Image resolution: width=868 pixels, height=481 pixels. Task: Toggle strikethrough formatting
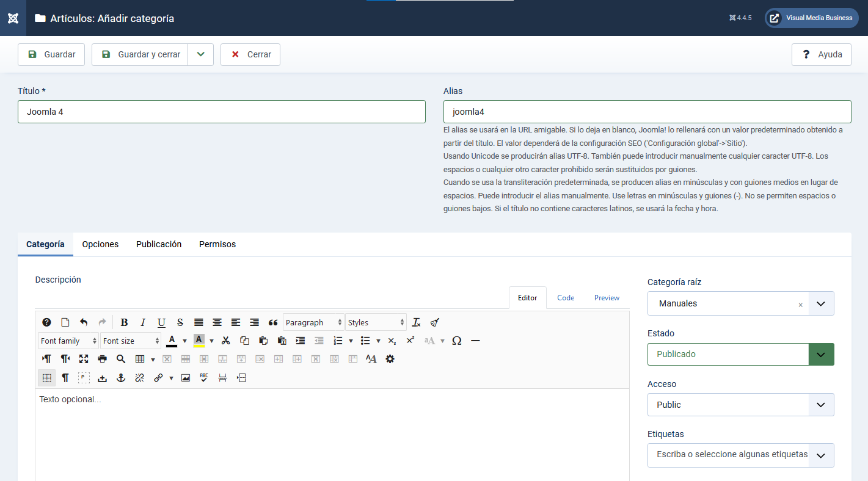click(x=180, y=322)
